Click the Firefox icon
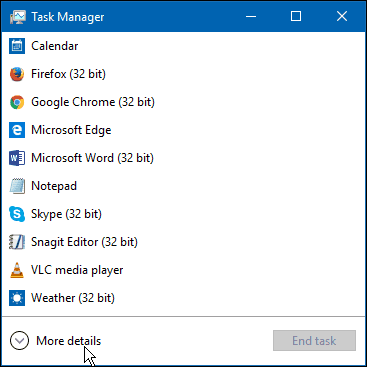This screenshot has height=368, width=367. pos(17,74)
